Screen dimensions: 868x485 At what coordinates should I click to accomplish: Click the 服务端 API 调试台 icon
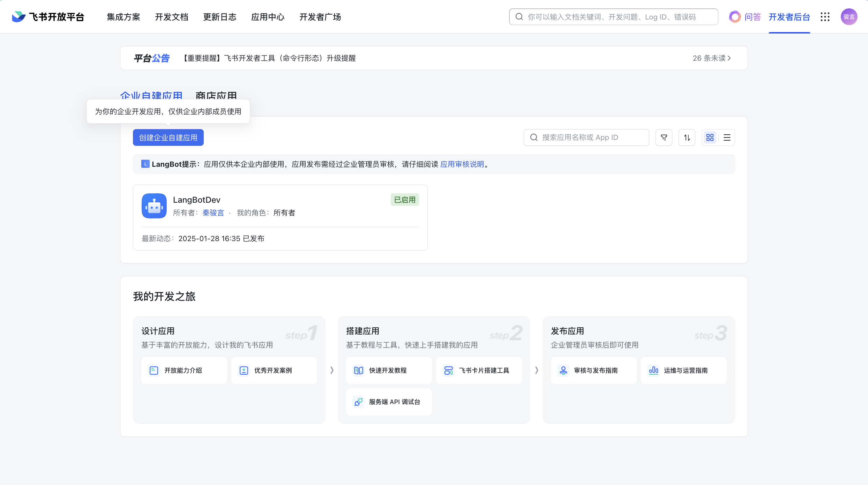(358, 402)
